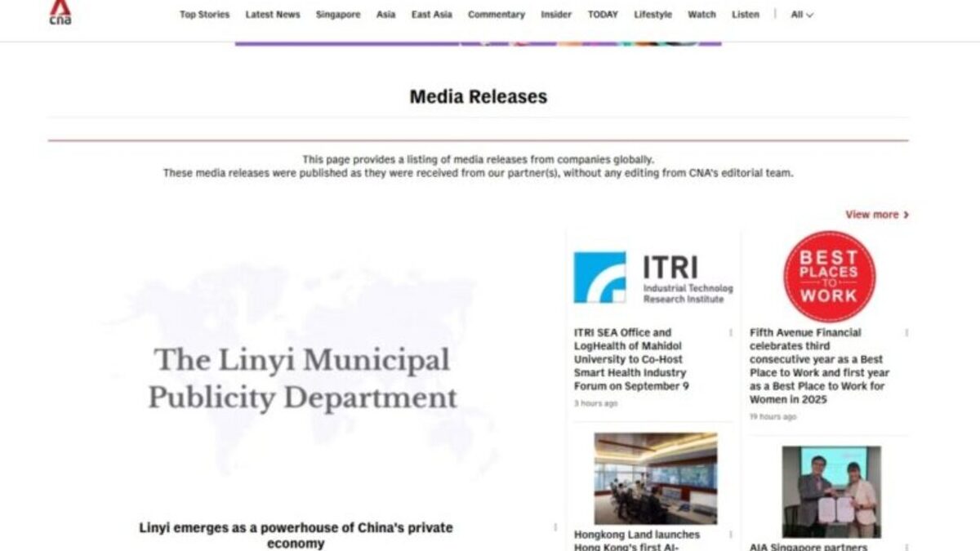Go to the Lifestyle section

pos(653,14)
